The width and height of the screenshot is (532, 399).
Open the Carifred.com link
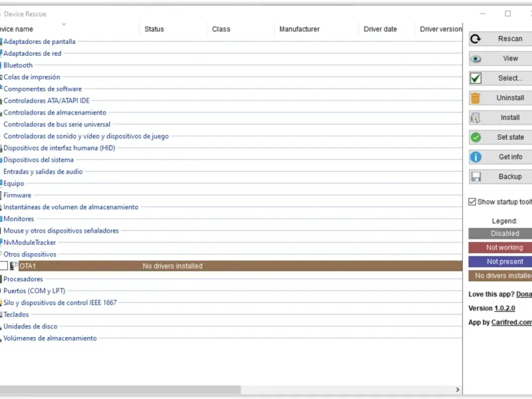(x=511, y=323)
